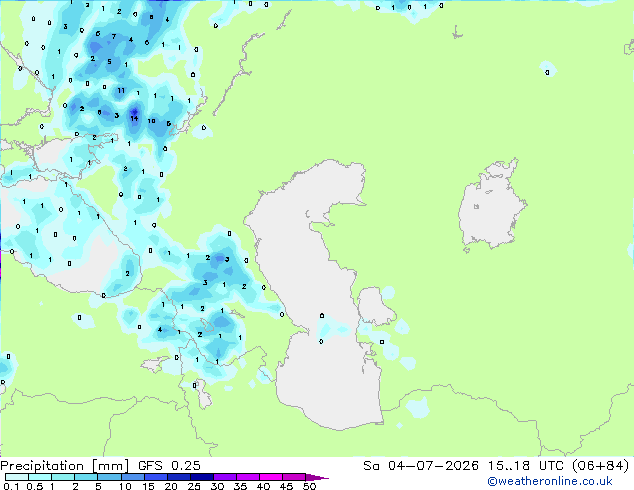Click the legend scale label '50'

[309, 486]
